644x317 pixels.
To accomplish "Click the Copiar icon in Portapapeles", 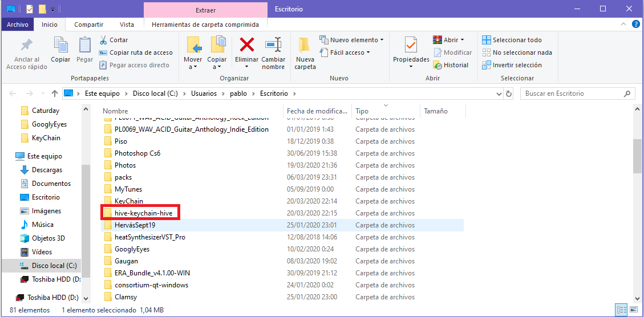I will [61, 45].
